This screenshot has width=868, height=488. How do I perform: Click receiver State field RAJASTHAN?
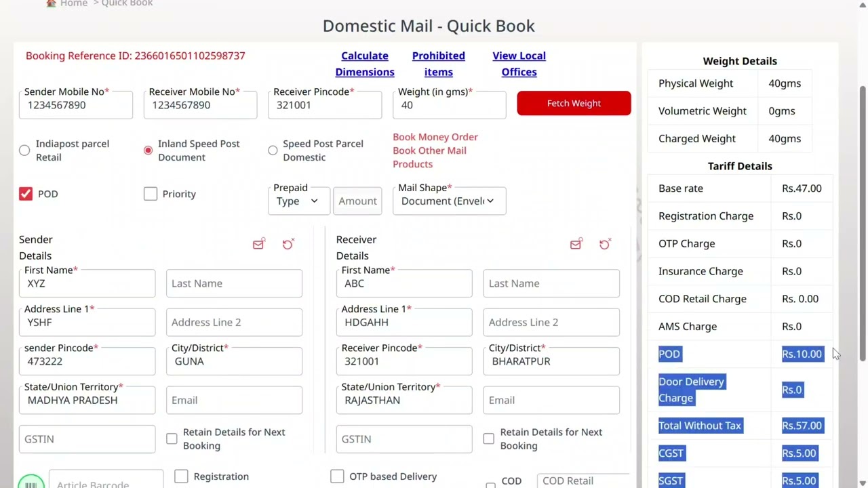[x=404, y=400]
